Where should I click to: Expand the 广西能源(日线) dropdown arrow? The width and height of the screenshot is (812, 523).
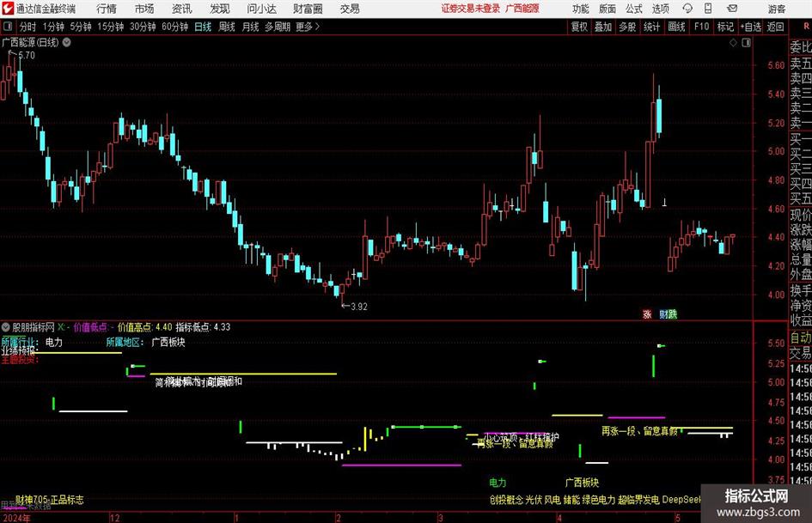(x=67, y=42)
